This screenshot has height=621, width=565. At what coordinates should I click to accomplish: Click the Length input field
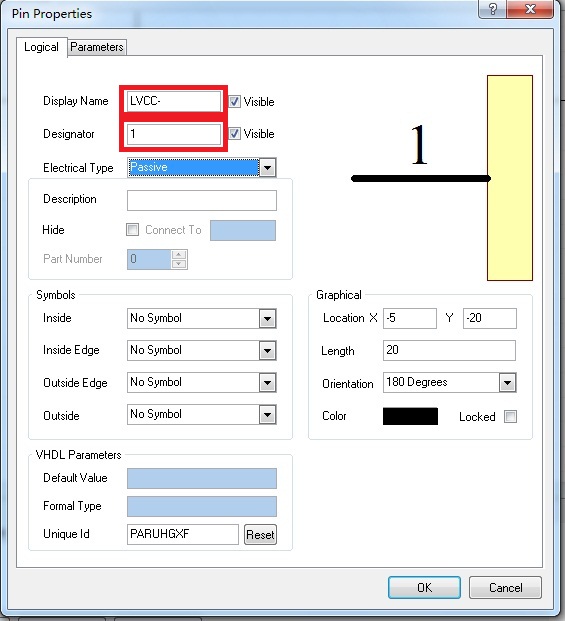coord(449,351)
